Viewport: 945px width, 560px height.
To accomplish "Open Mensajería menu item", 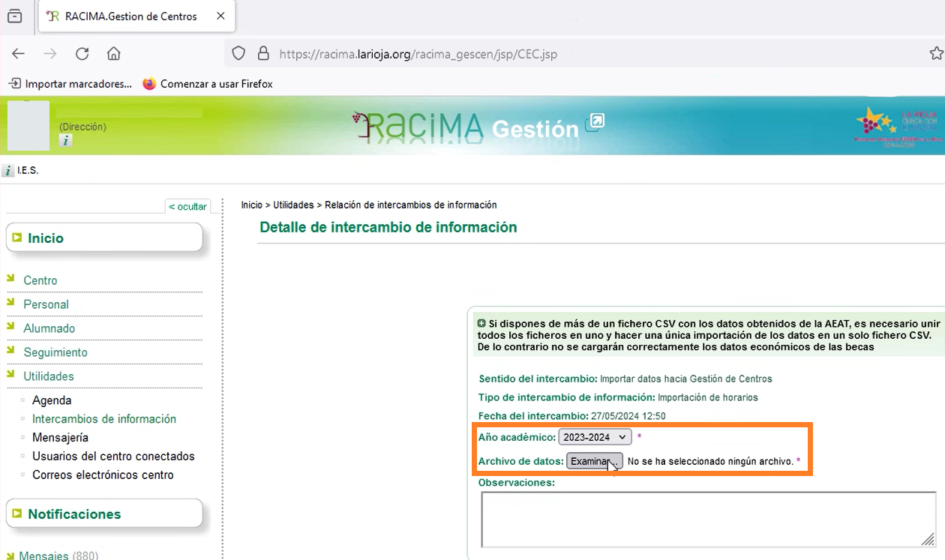I will (x=60, y=437).
